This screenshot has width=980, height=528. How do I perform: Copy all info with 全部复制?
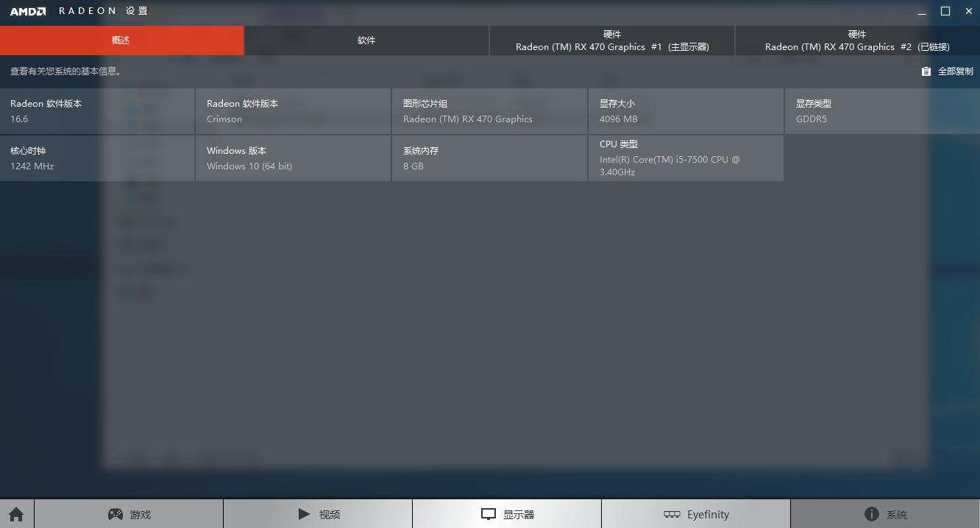[948, 71]
